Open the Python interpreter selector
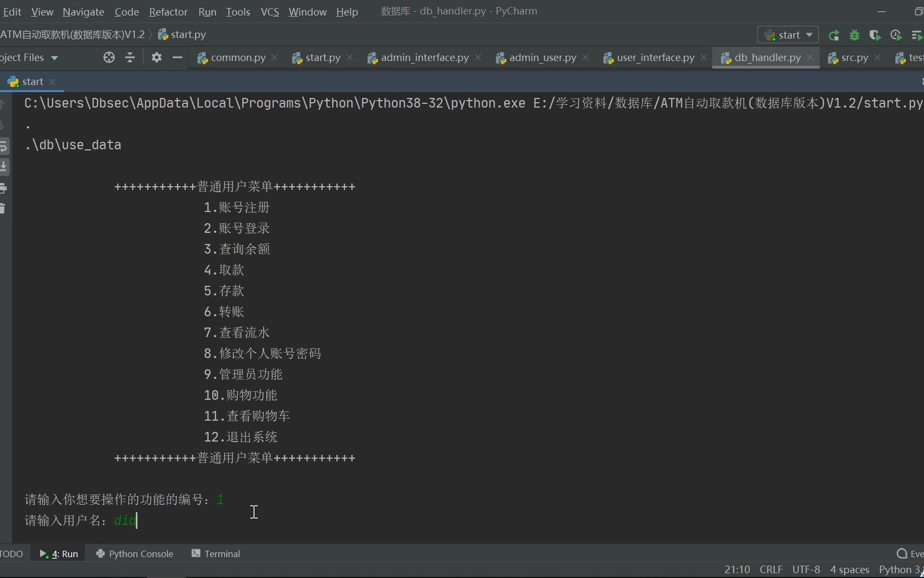Image resolution: width=924 pixels, height=578 pixels. (x=901, y=569)
